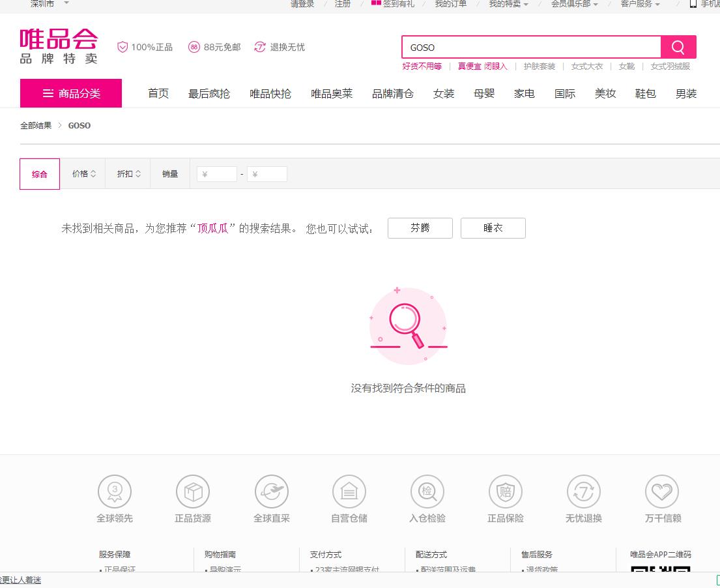This screenshot has width=720, height=588.
Task: Sort results by 价格
Action: 83,173
